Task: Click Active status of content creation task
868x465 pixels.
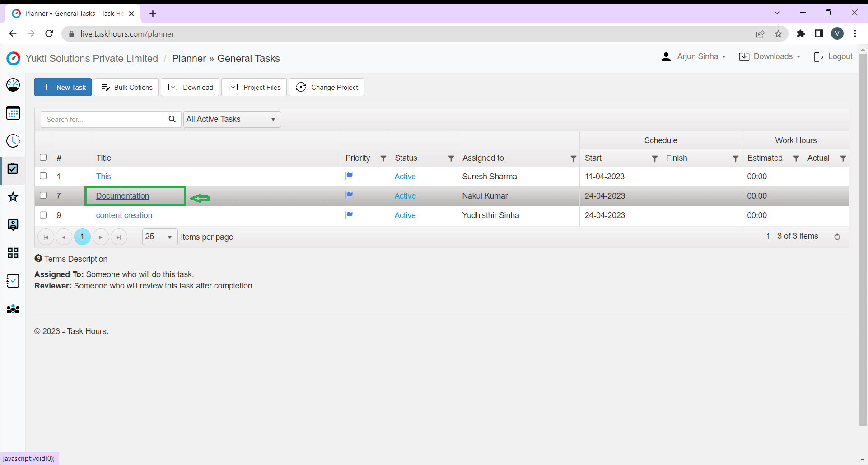Action: 405,215
